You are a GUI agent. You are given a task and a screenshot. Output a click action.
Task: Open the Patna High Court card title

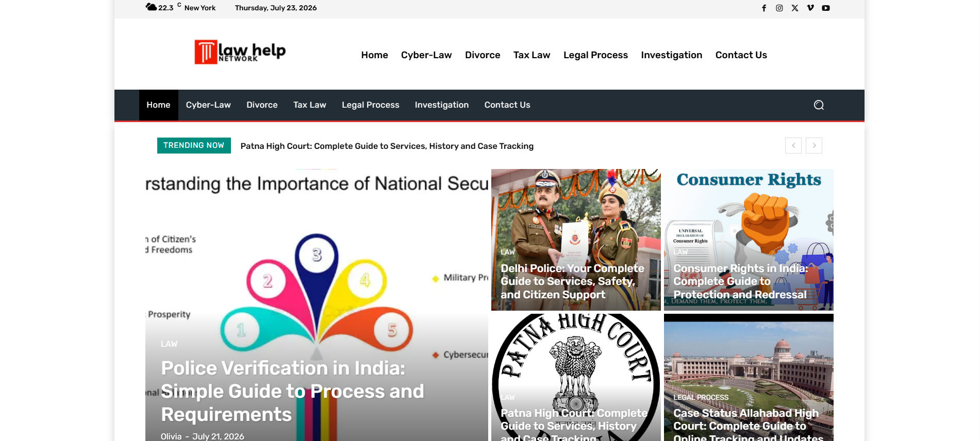click(574, 423)
